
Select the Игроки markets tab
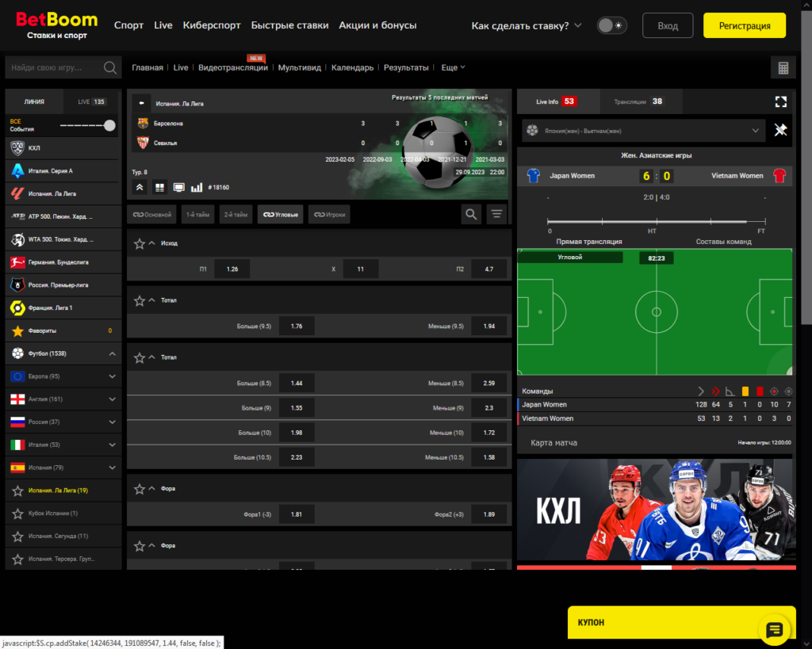coord(329,214)
